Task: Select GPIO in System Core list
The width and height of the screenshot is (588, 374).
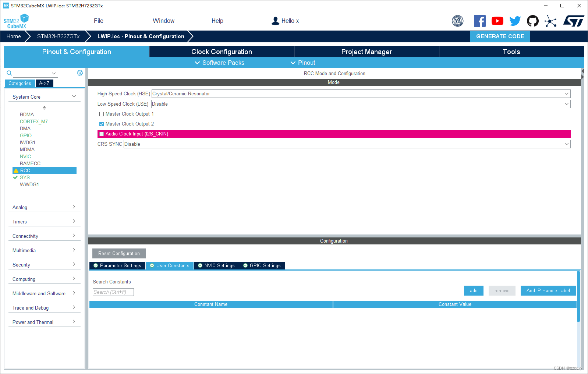Action: pos(26,135)
